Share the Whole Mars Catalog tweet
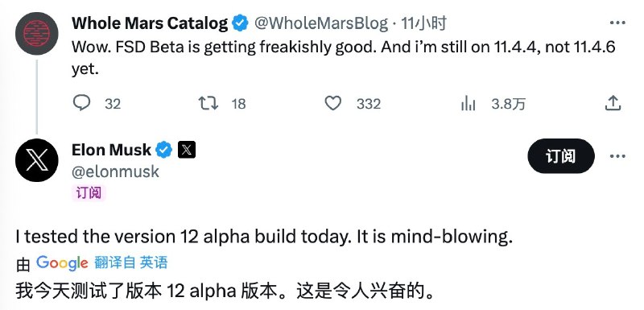Image resolution: width=644 pixels, height=310 pixels. pos(613,103)
